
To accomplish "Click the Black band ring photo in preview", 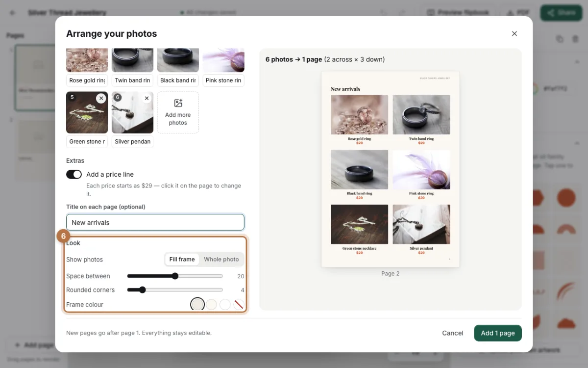I will pyautogui.click(x=359, y=169).
